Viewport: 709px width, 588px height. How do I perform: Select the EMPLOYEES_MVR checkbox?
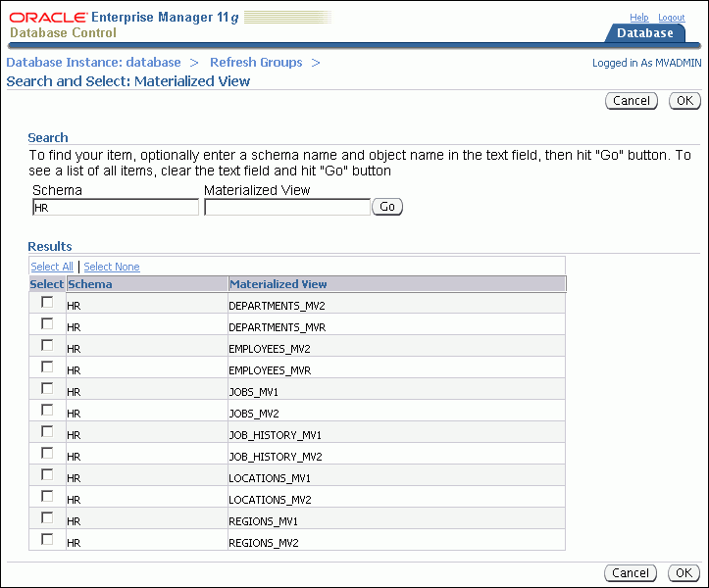tap(47, 367)
